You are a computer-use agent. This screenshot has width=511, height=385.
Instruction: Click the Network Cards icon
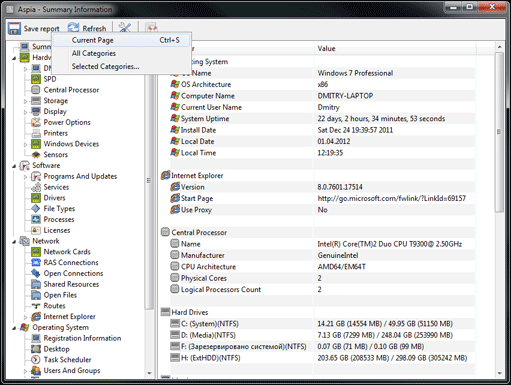coord(36,252)
